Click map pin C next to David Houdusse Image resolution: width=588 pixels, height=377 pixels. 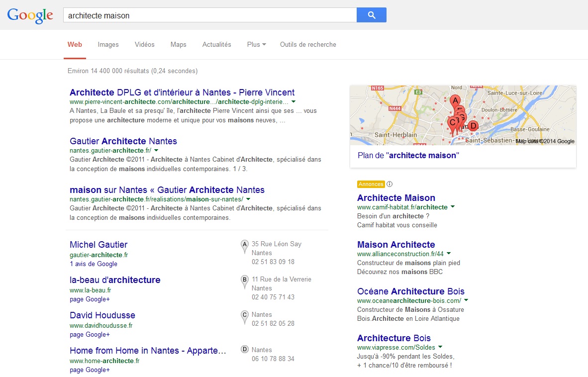tap(244, 316)
